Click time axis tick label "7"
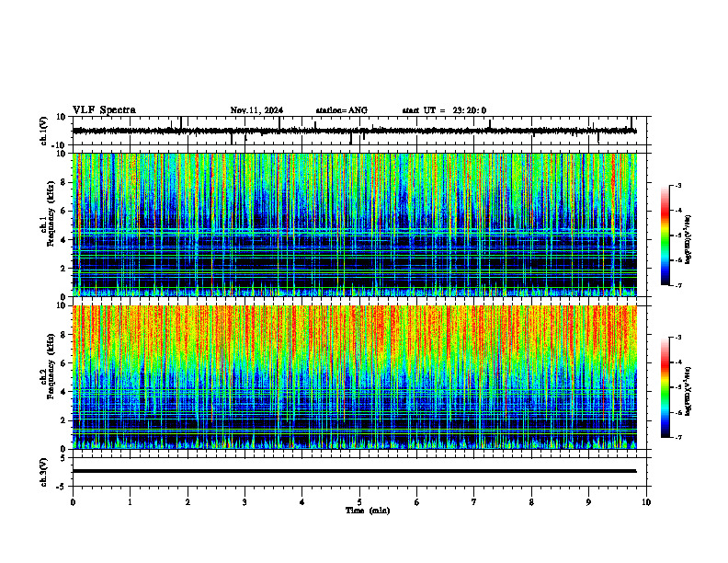Screen dimensions: 728x563 (x=474, y=502)
